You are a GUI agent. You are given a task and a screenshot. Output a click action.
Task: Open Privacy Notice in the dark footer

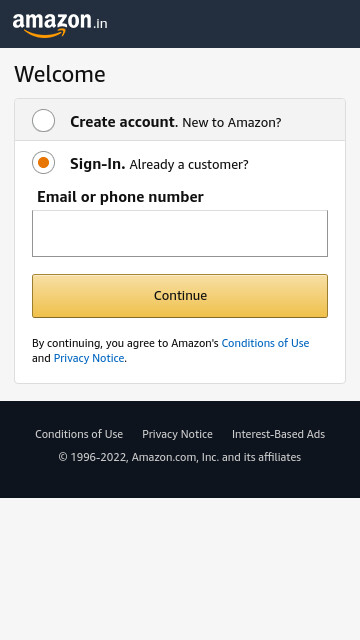177,434
